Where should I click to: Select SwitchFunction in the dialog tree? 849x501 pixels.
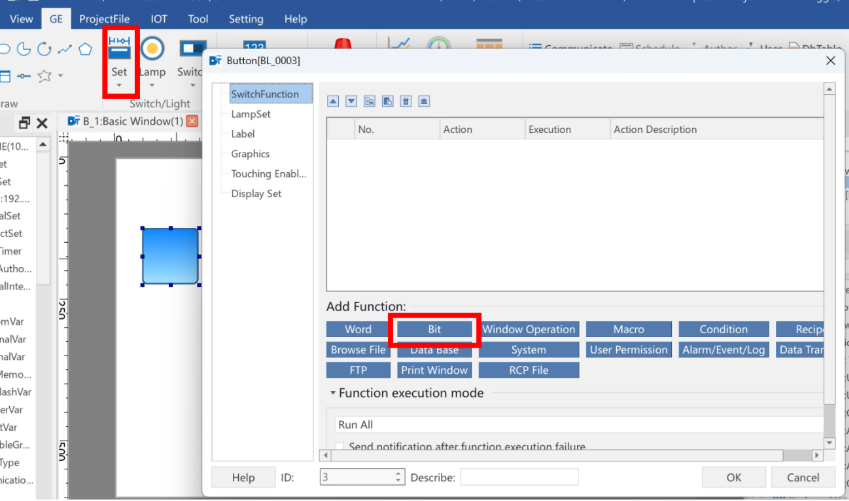pos(270,94)
